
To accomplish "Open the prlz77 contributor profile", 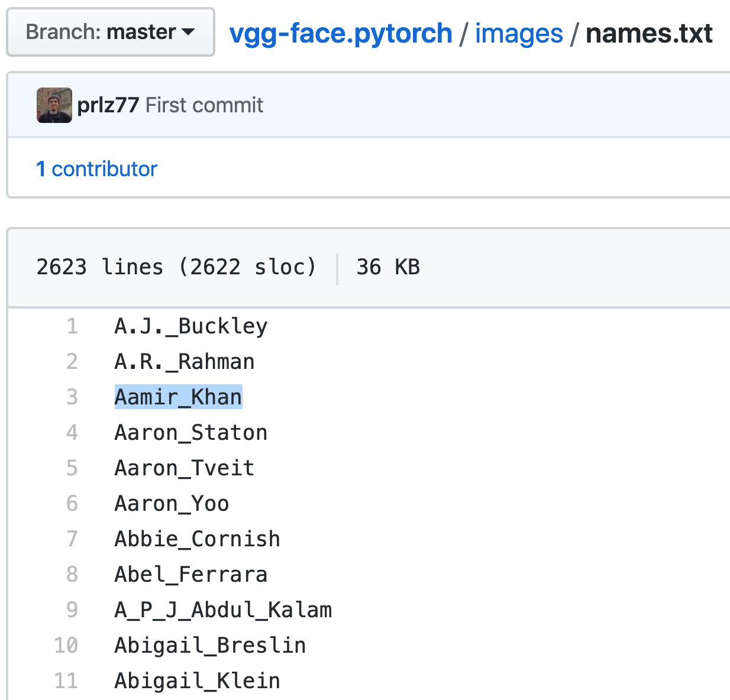I will (x=108, y=105).
